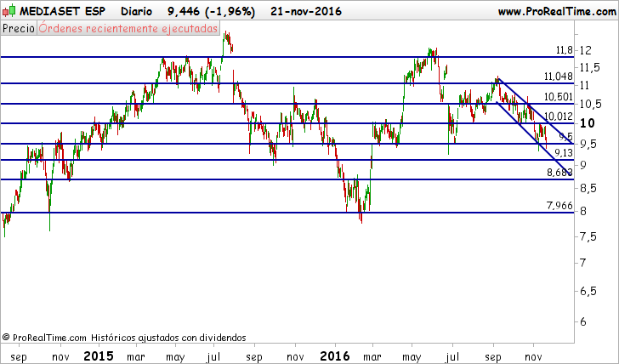Click the 7,5 tick on price axis

[x=588, y=237]
